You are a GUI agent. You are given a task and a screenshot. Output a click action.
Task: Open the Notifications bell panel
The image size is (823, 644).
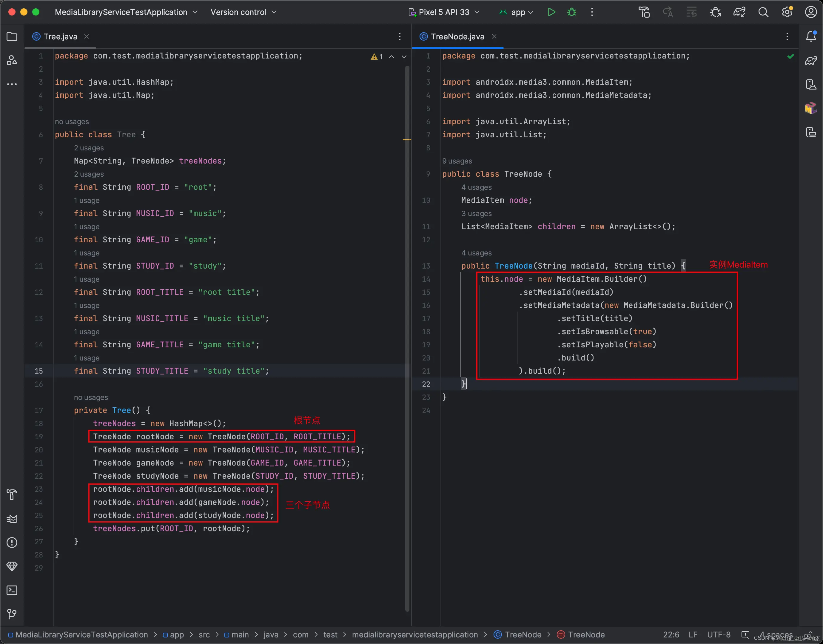click(810, 37)
